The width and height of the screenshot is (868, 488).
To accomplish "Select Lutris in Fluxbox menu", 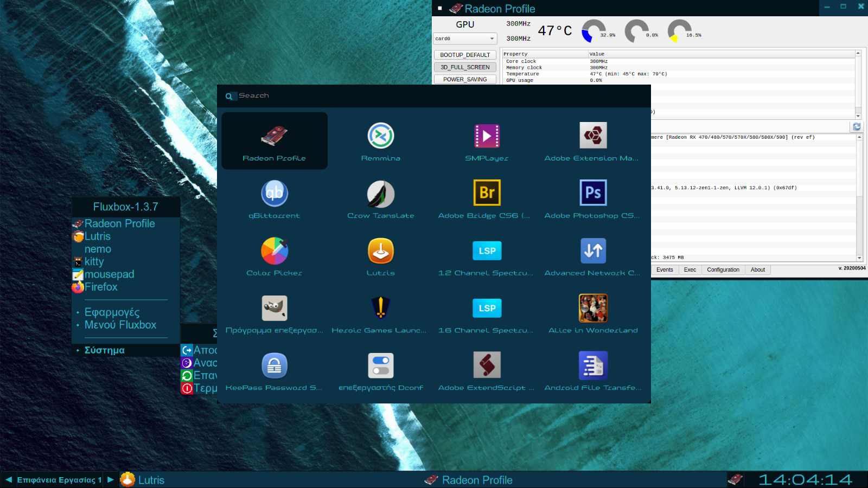I will tap(126, 236).
